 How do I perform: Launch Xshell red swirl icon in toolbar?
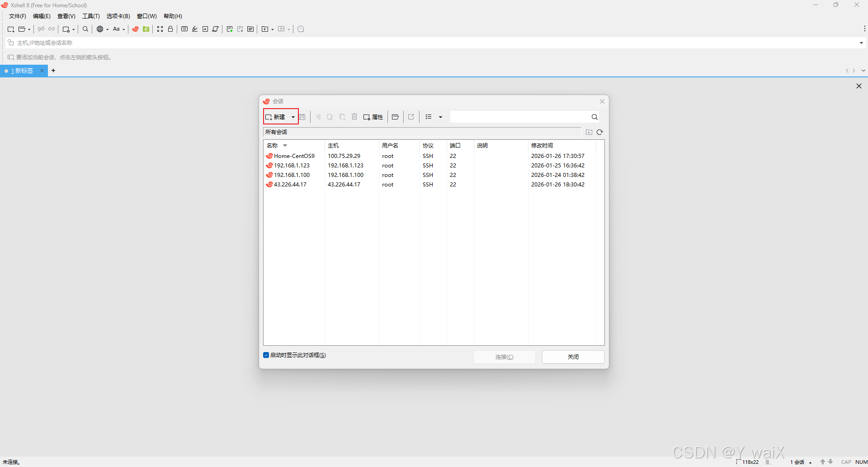[x=135, y=29]
